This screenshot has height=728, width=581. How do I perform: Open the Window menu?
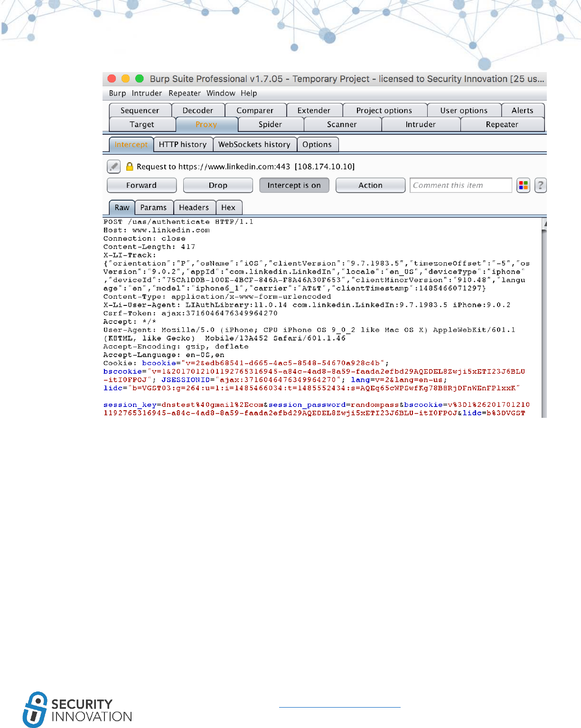pos(221,93)
